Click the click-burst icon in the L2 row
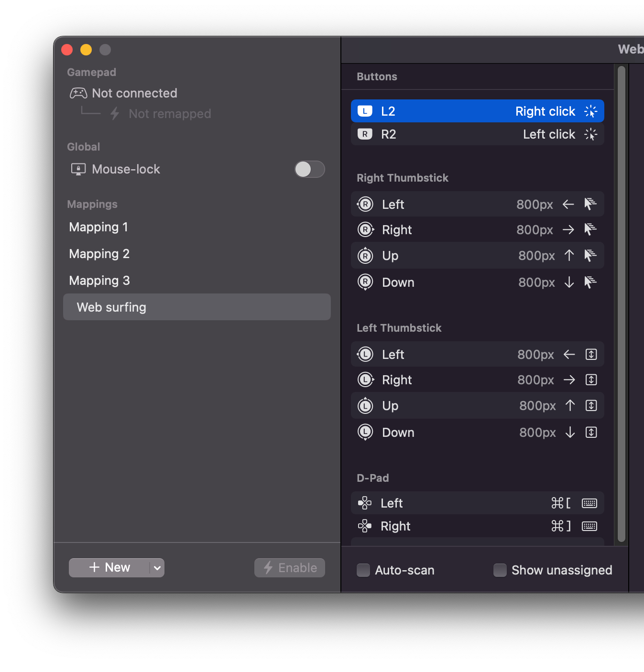 [591, 111]
